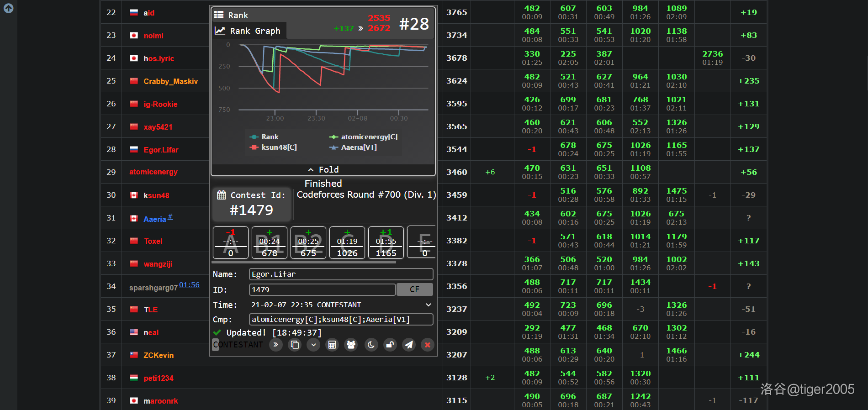The image size is (868, 410).
Task: Click the copy icon in bottom toolbar
Action: pos(295,345)
